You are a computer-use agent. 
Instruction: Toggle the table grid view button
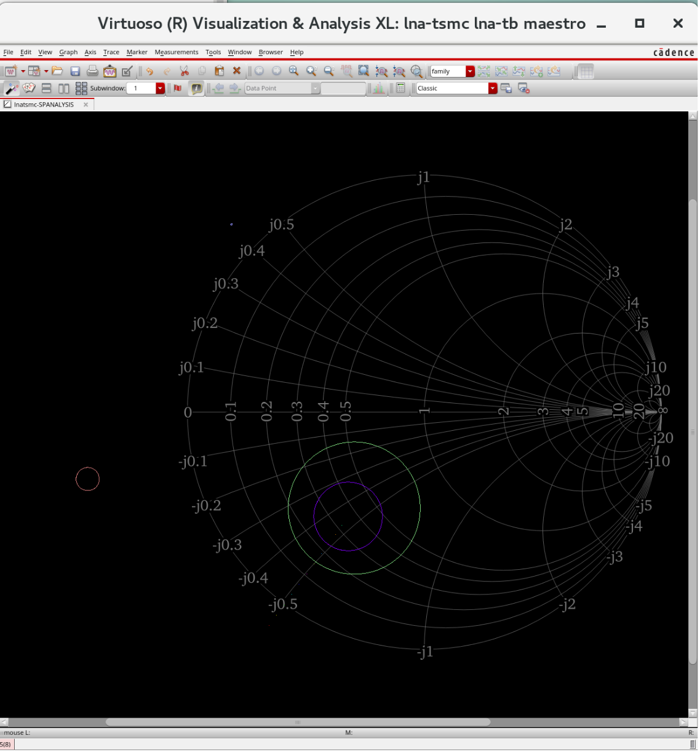coord(586,71)
